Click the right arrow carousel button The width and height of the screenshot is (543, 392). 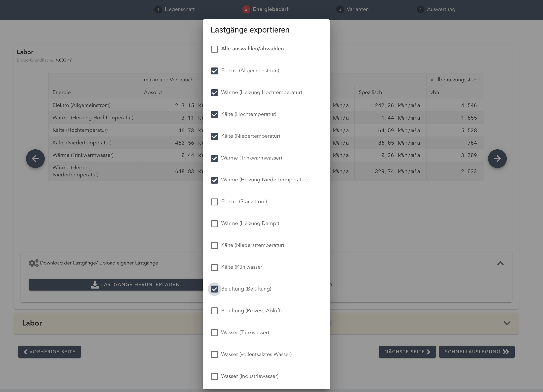(x=497, y=159)
